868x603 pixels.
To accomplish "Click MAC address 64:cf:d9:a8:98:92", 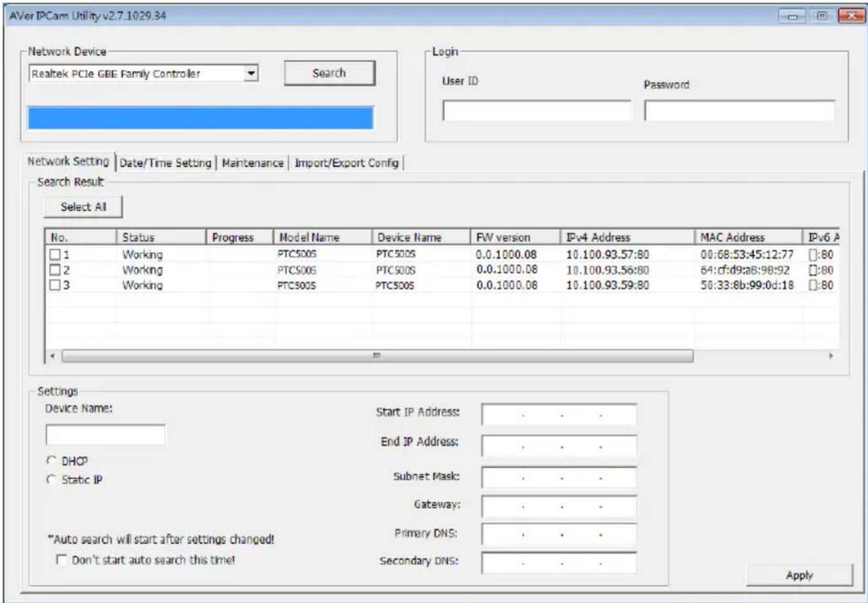I will [x=746, y=269].
